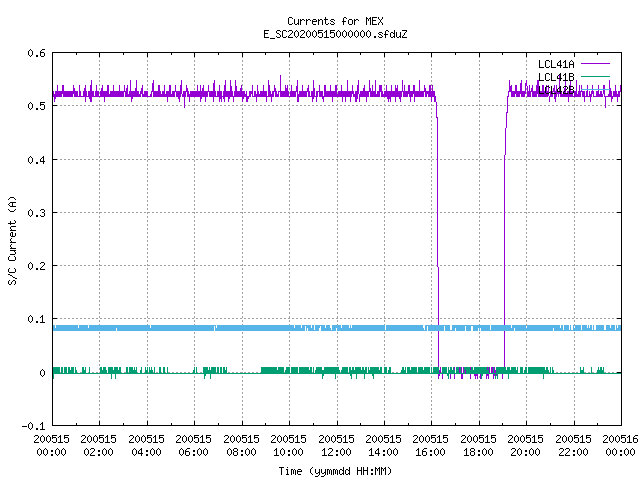Click the 200516 00:00 x-axis tick label

(x=620, y=446)
